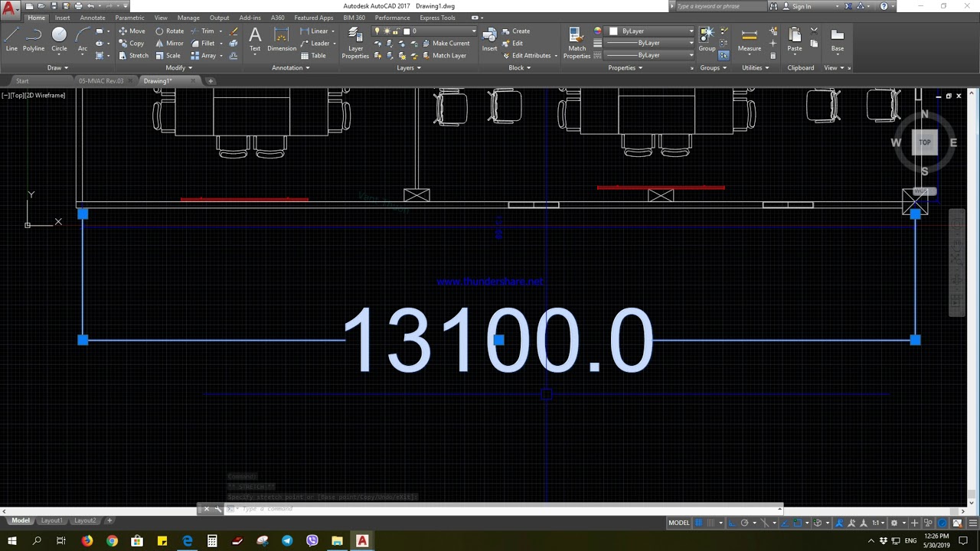Open the Annotate ribbon tab

point(93,18)
